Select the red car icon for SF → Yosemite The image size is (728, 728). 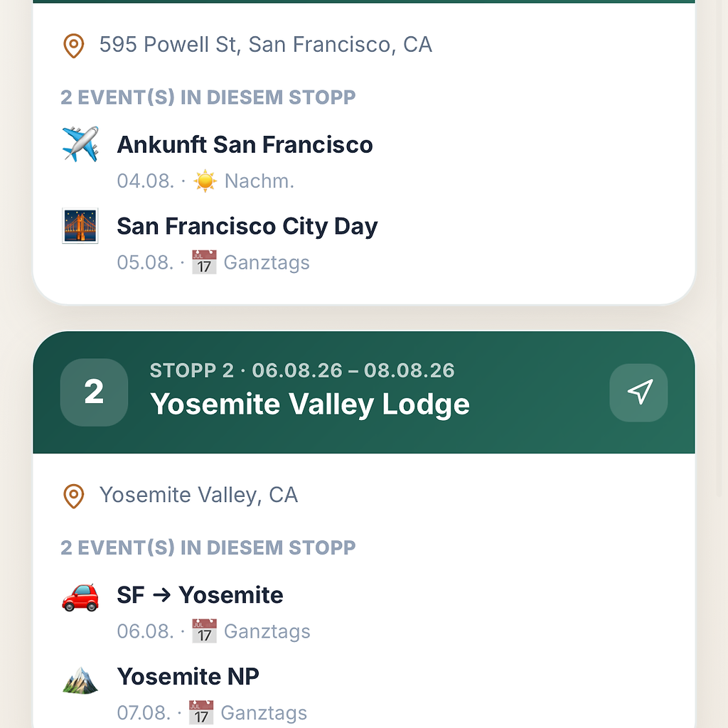80,596
